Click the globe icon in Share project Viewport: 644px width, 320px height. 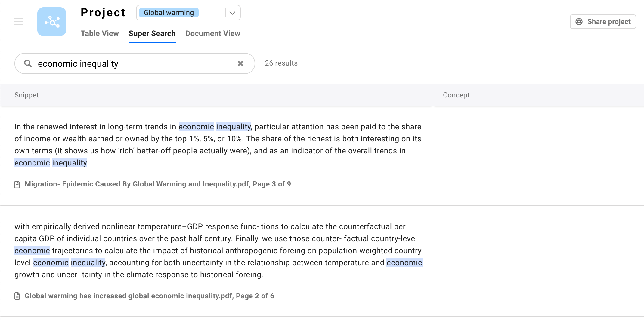coord(579,22)
